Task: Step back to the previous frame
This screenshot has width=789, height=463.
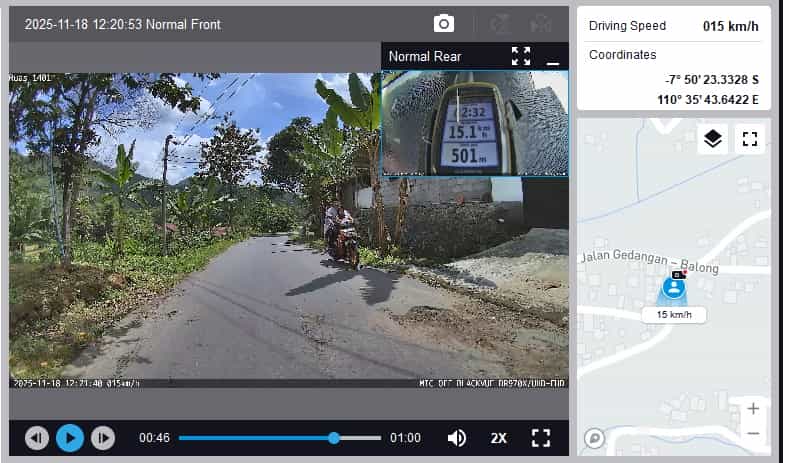Action: [x=37, y=438]
